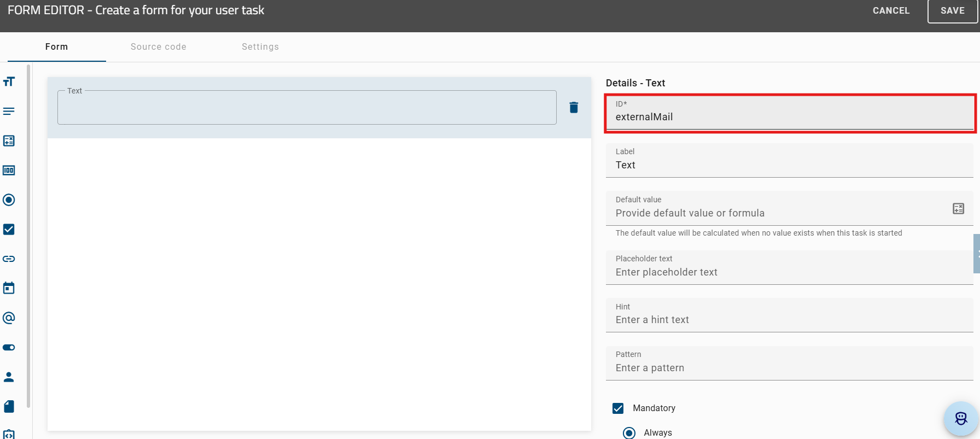This screenshot has width=980, height=439.
Task: Open the Settings tab
Action: coord(260,47)
